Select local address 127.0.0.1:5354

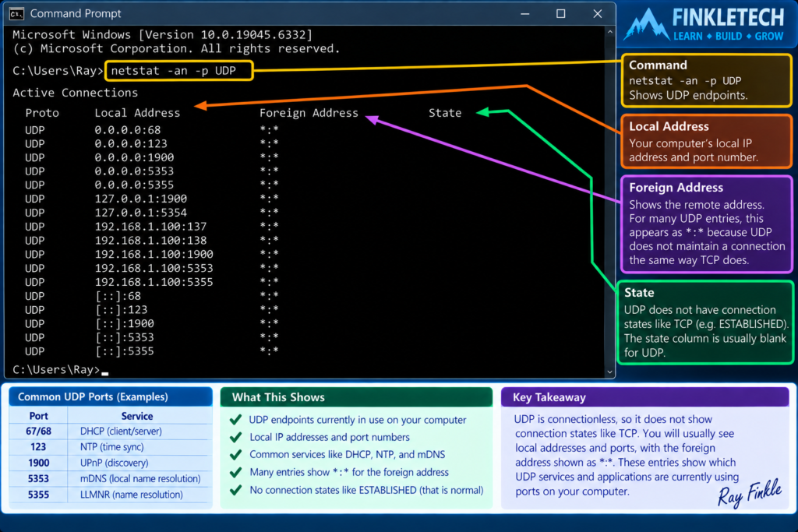(141, 213)
